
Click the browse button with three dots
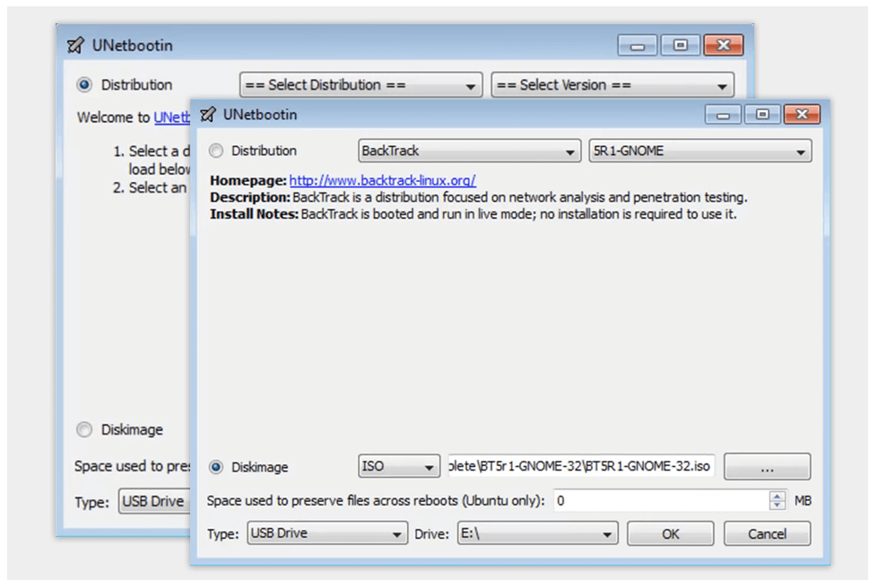767,467
